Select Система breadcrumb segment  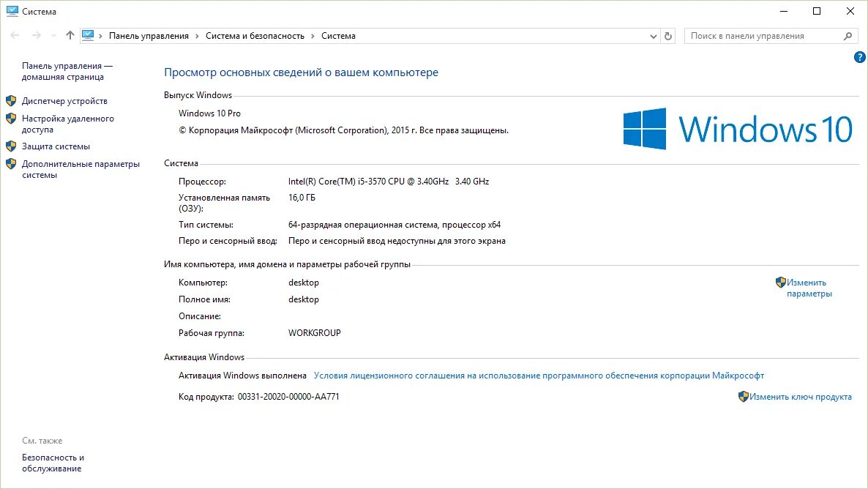(338, 36)
